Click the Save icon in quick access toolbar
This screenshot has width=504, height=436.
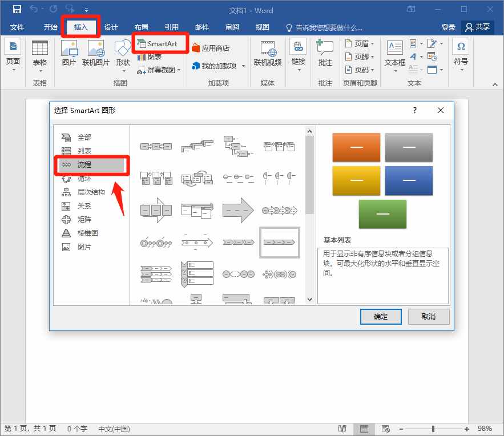coord(17,9)
